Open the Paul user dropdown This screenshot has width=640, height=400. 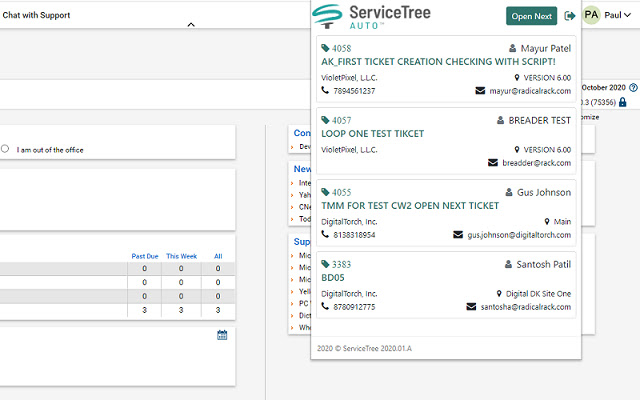pos(618,15)
